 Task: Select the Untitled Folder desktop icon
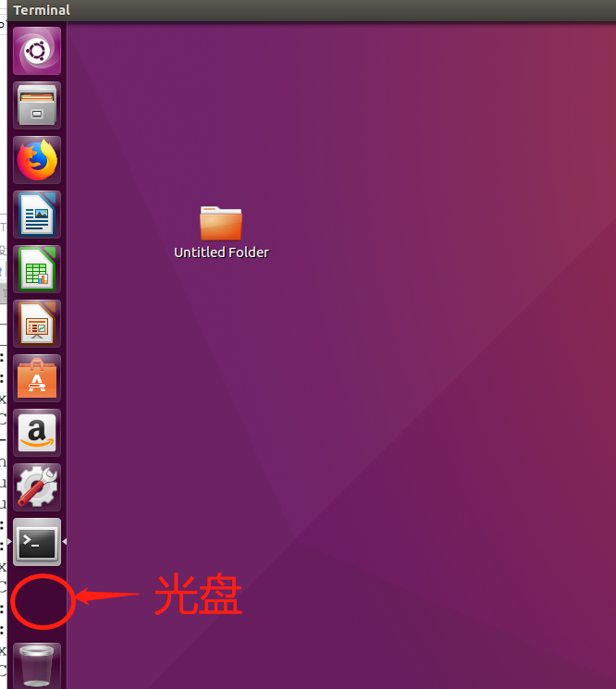[x=221, y=223]
